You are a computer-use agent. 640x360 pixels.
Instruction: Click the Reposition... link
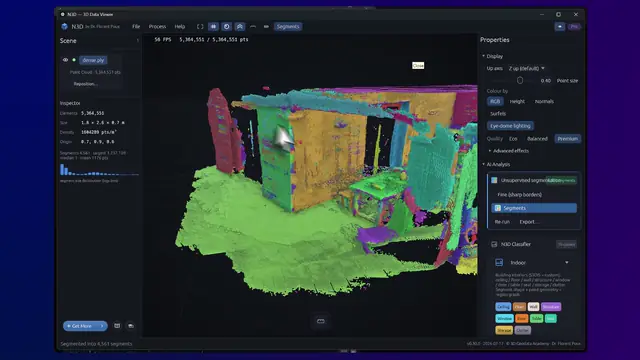pos(85,84)
